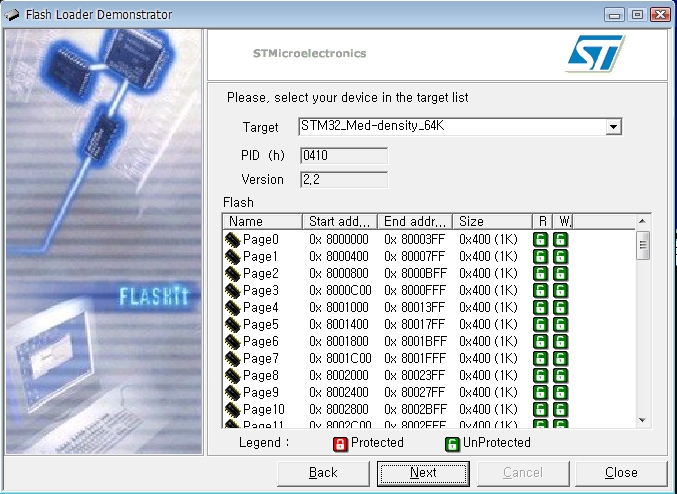Select the Page5 row name

(261, 325)
